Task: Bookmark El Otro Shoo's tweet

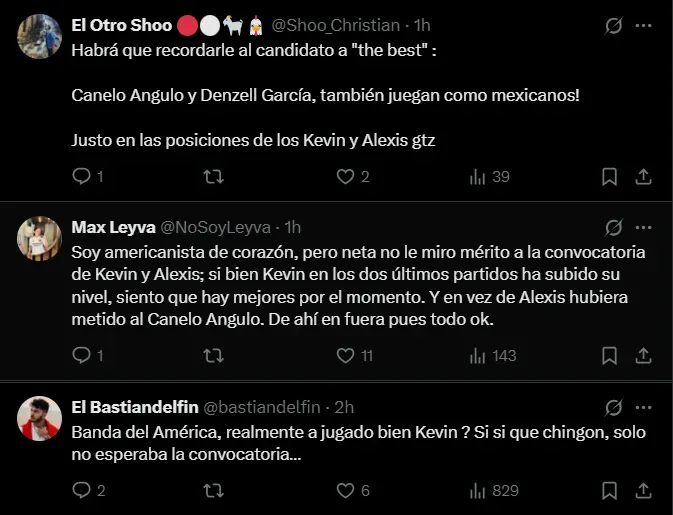Action: point(609,177)
